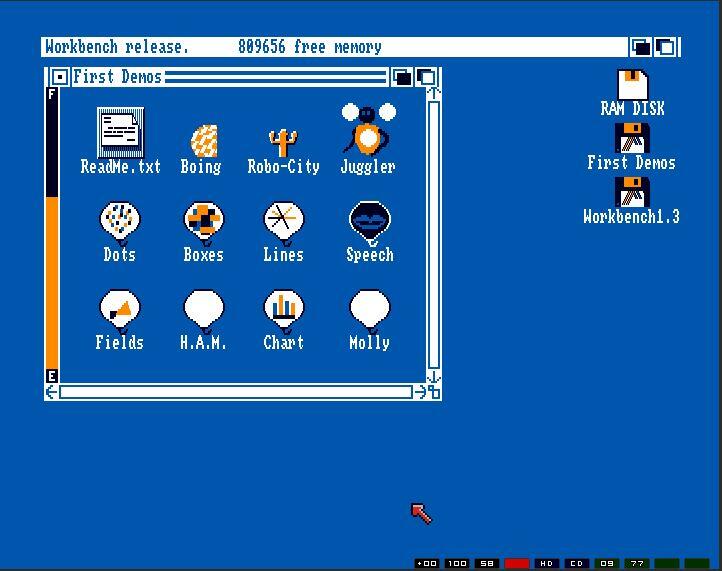The image size is (722, 571).
Task: Send the First Demos window to back
Action: [x=402, y=77]
